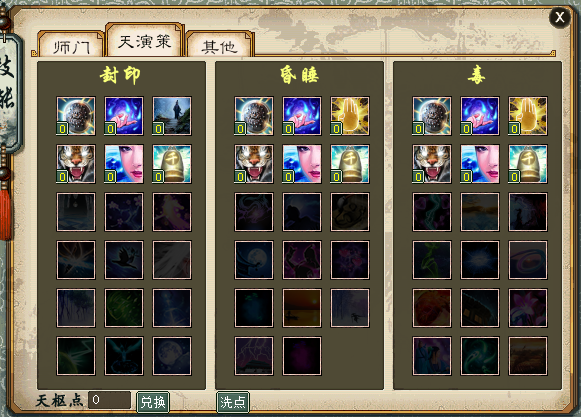Viewport: 581px width, 417px height.
Task: Click locked purple flower skill in 毒 panel
Action: click(528, 308)
